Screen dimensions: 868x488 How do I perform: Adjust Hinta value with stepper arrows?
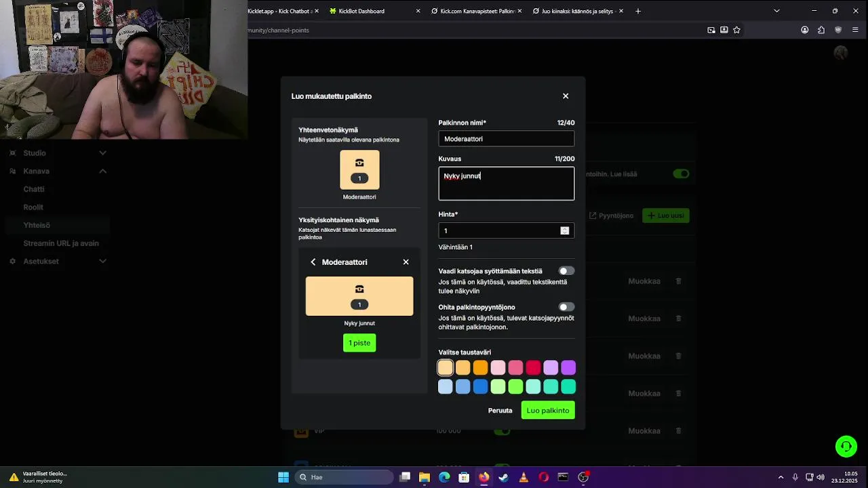point(564,230)
